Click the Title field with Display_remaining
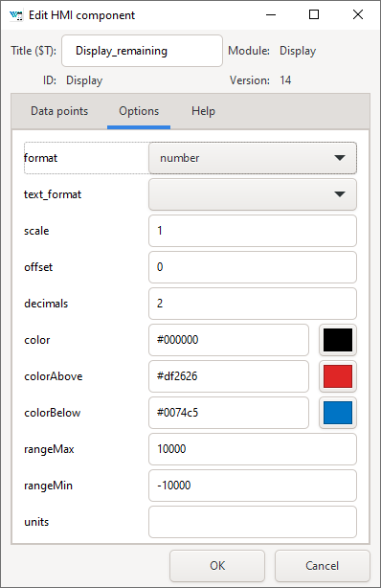381x588 pixels. pos(142,51)
